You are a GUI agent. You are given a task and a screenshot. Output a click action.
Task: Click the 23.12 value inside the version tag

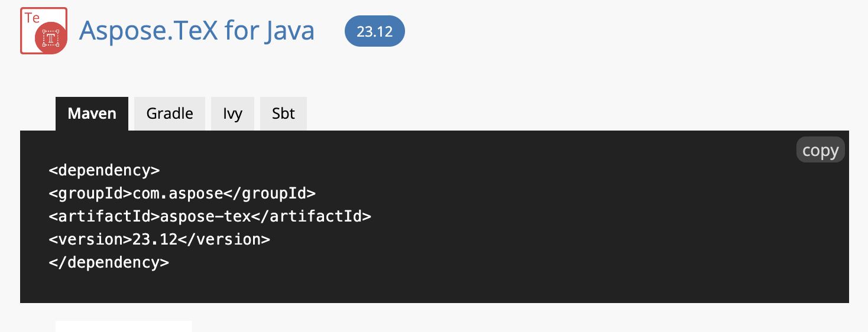pos(154,239)
